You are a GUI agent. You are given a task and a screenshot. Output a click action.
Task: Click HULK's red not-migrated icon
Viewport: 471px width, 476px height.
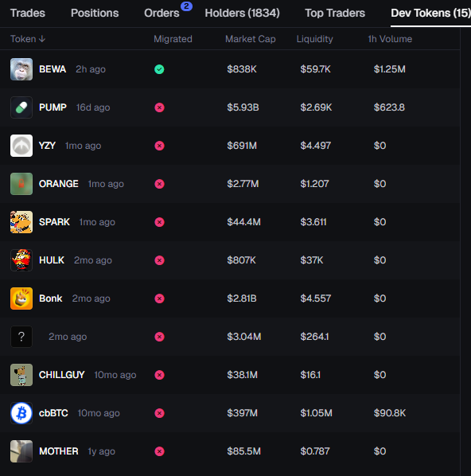click(x=159, y=260)
